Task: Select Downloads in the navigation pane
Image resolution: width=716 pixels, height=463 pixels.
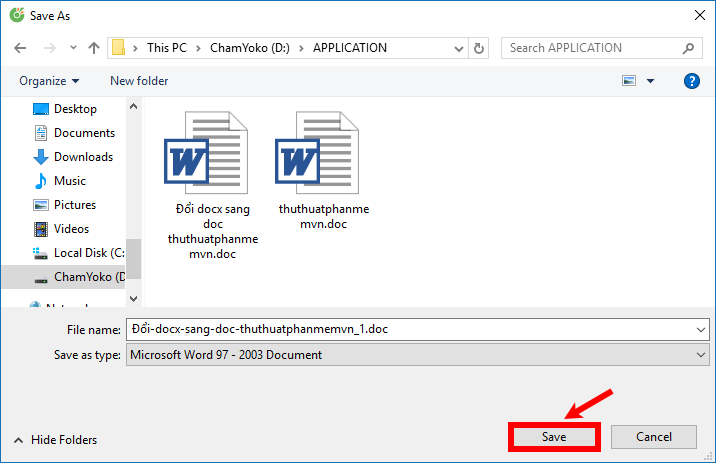Action: 84,157
